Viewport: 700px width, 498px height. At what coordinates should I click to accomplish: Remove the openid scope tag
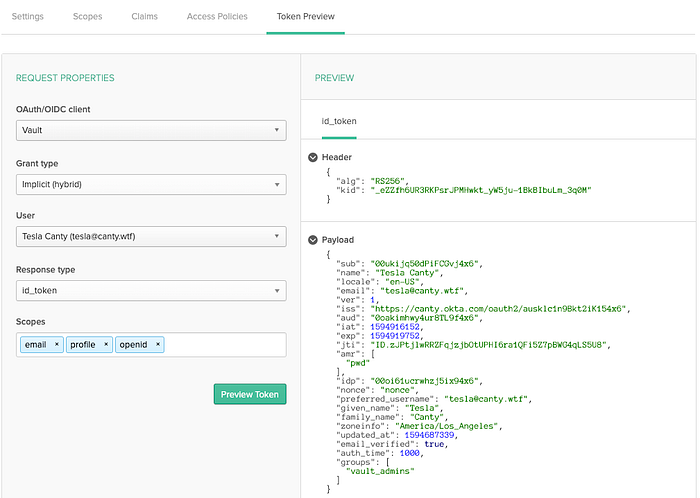(158, 344)
